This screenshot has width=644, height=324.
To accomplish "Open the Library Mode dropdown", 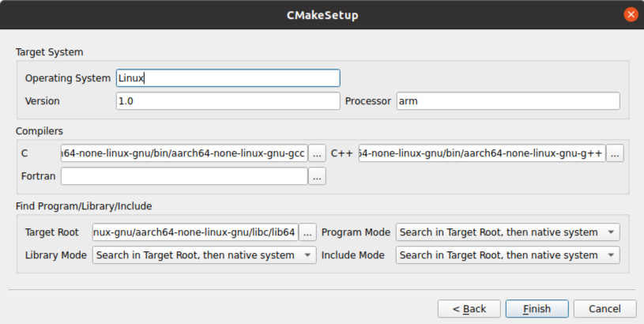I will pos(204,255).
